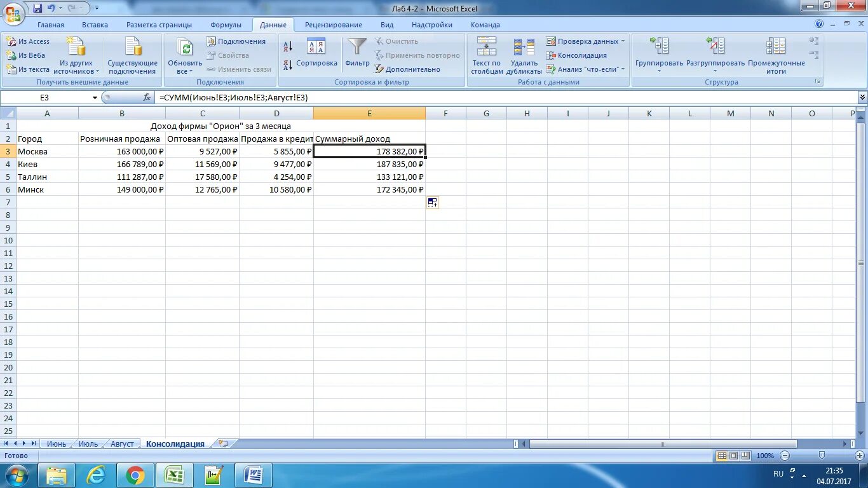This screenshot has width=868, height=488.
Task: Click the Insert Function fx button
Action: click(147, 97)
